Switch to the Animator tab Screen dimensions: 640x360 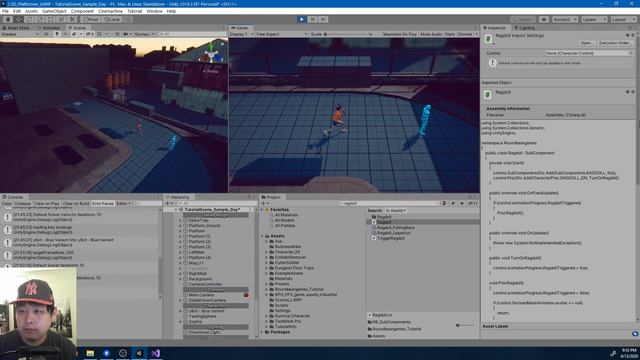coord(50,28)
